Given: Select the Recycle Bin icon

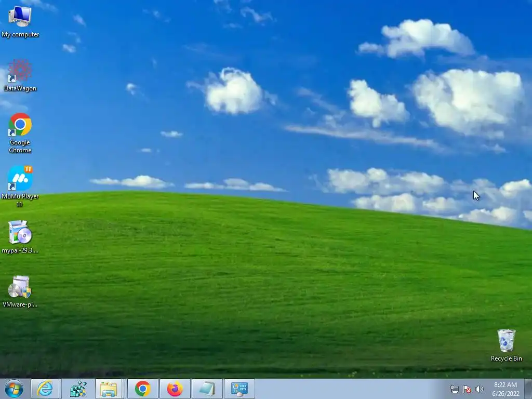Looking at the screenshot, I should [506, 345].
